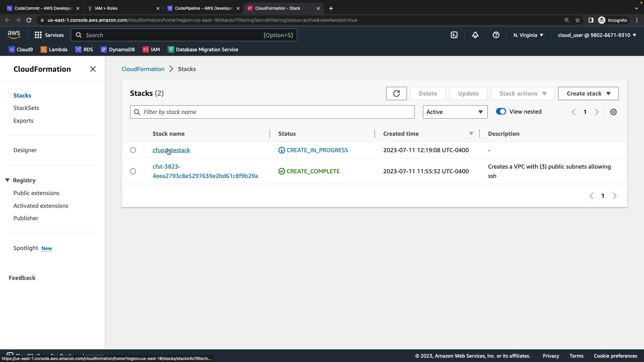The height and width of the screenshot is (362, 644).
Task: Switch to the CodePipeline browser tab
Action: [x=204, y=8]
